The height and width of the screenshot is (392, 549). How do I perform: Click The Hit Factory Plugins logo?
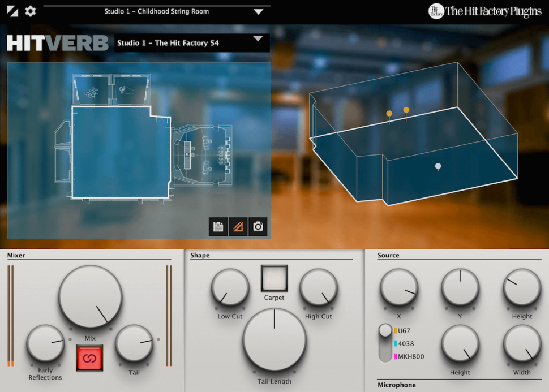click(x=485, y=11)
